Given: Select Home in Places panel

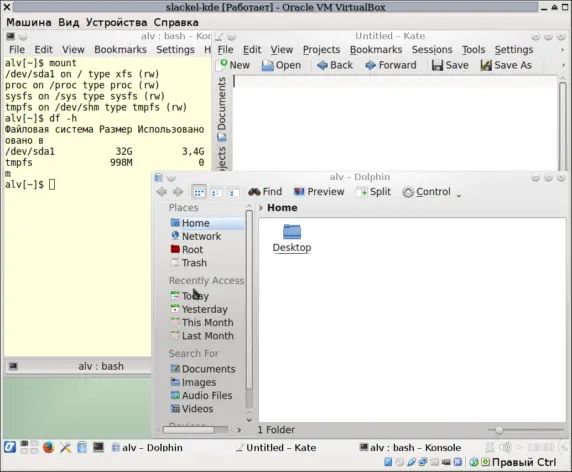Looking at the screenshot, I should click(x=206, y=223).
